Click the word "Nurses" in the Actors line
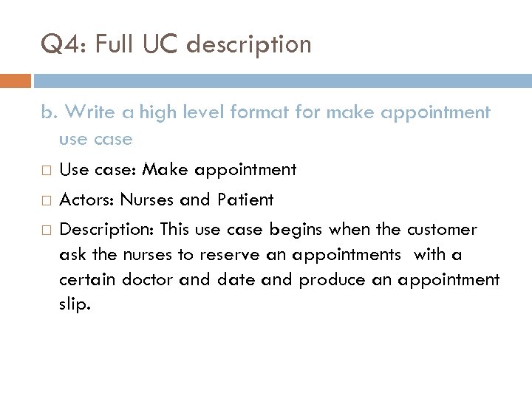532x399 pixels. (144, 199)
